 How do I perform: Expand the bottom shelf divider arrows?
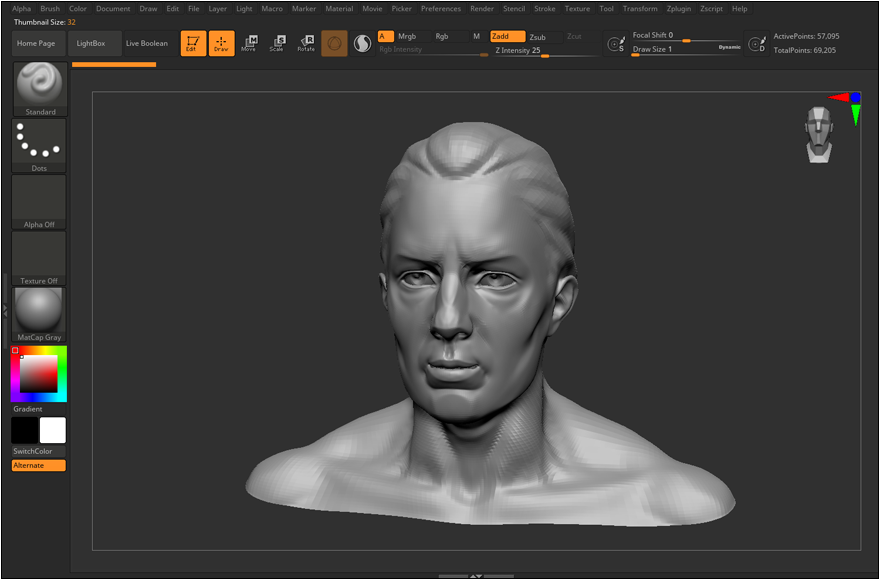click(x=476, y=575)
